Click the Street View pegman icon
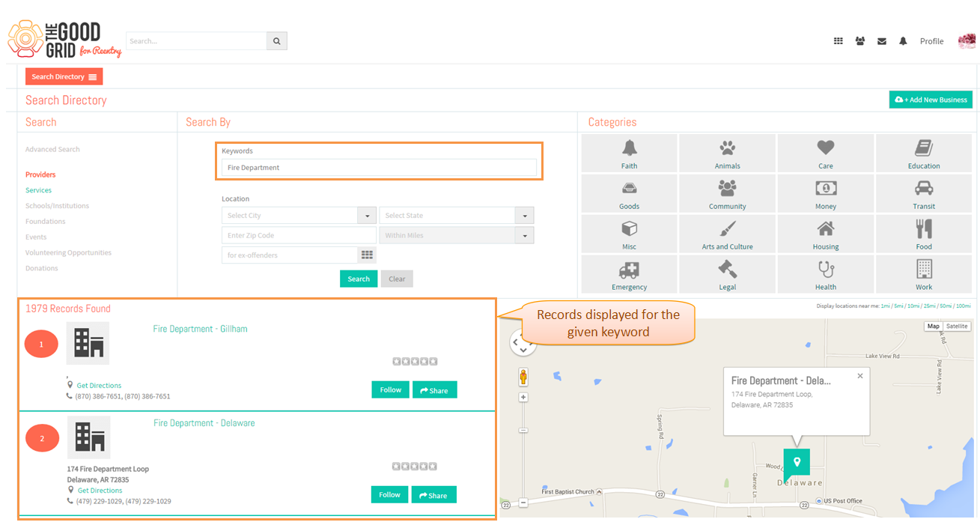The width and height of the screenshot is (980, 528). pyautogui.click(x=524, y=377)
